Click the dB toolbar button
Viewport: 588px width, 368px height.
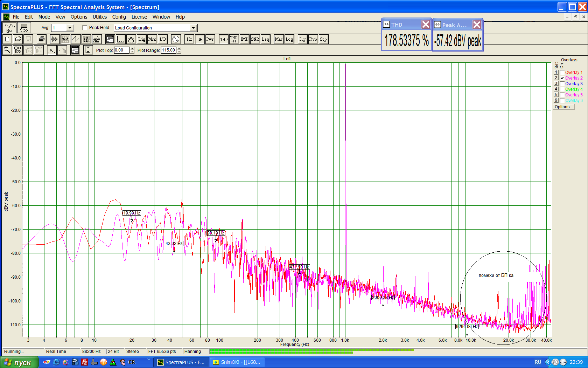pos(199,39)
